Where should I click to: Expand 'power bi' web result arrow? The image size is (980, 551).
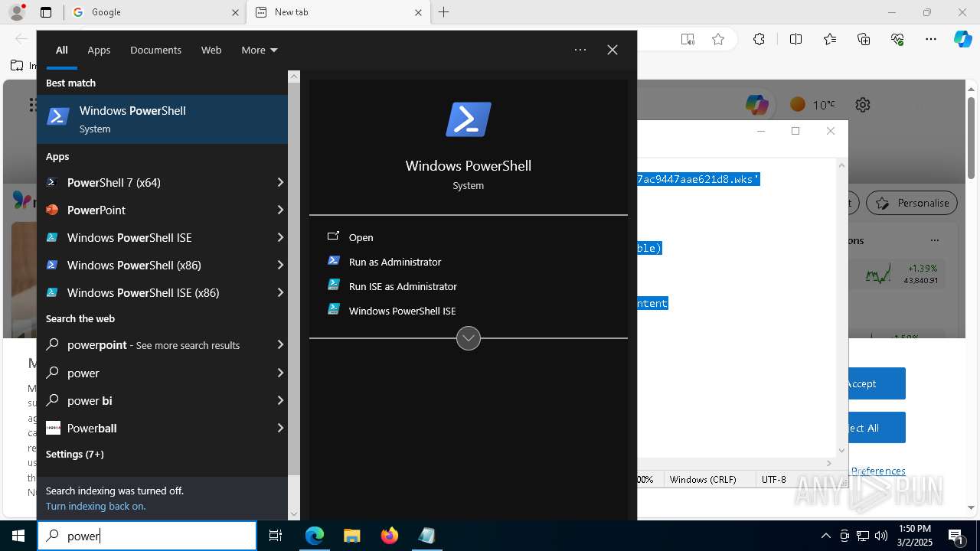(280, 400)
